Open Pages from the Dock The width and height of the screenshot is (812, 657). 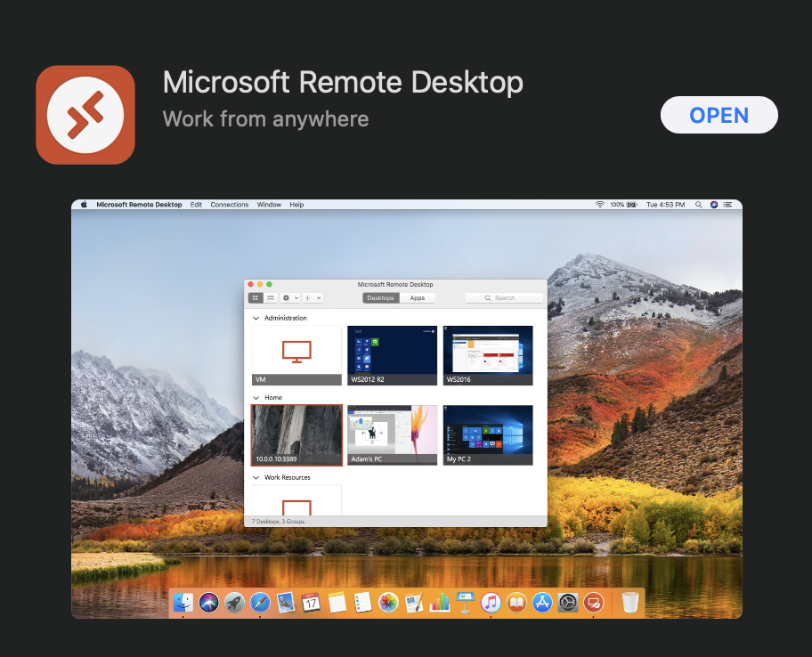tap(414, 602)
